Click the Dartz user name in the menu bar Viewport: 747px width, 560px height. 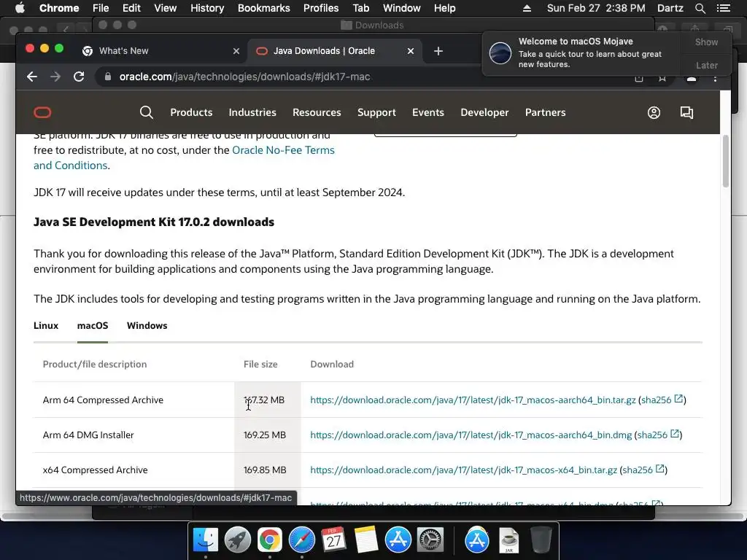tap(670, 8)
